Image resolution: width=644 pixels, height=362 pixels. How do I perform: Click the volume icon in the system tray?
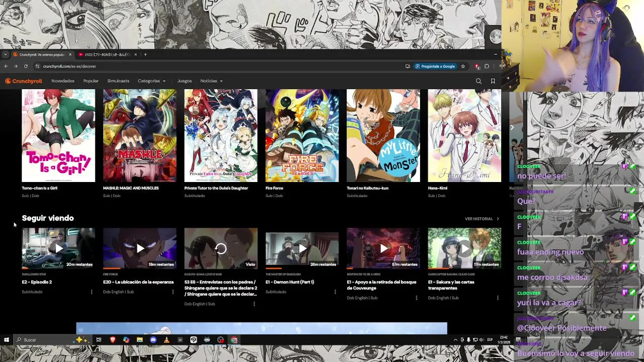pos(481,340)
